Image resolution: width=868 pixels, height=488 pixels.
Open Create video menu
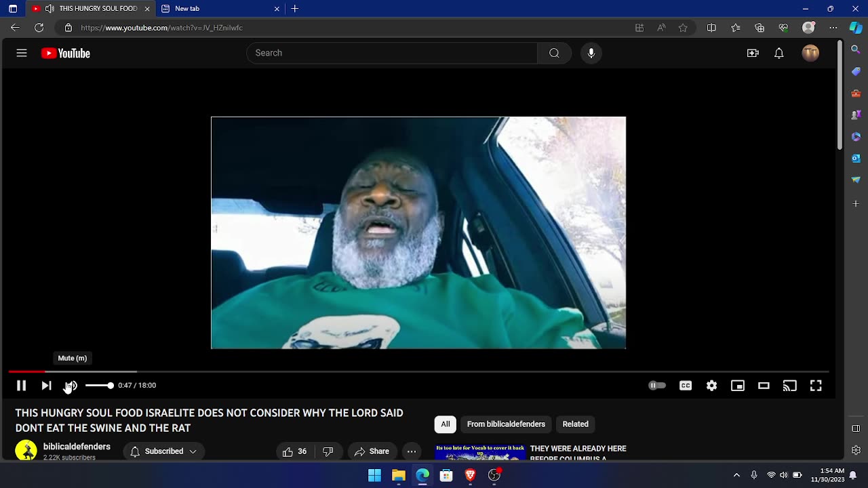tap(753, 53)
